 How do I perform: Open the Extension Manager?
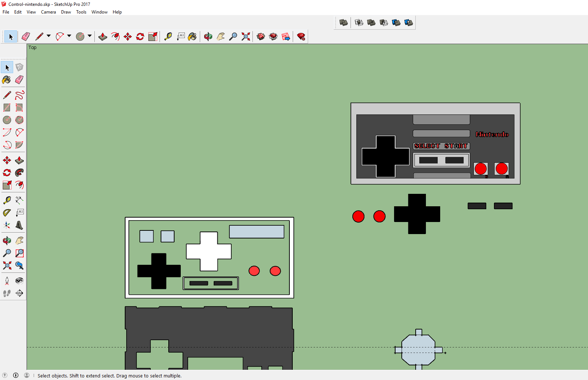pos(301,37)
